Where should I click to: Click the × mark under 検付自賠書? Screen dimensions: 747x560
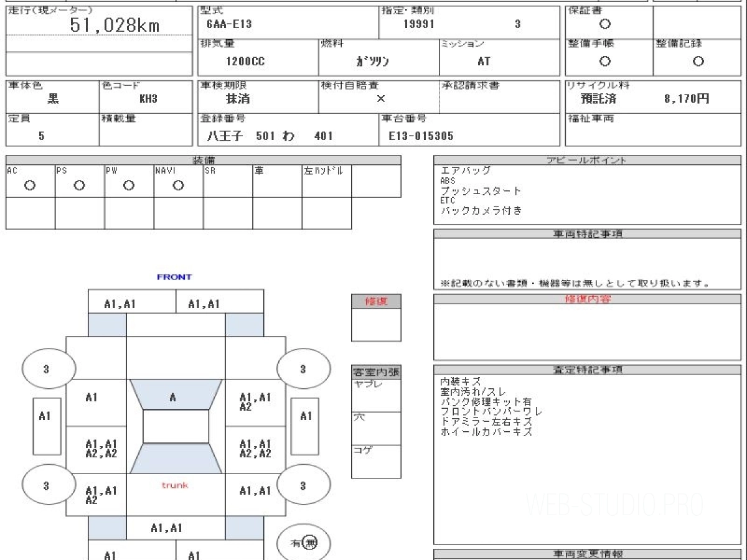pos(381,98)
